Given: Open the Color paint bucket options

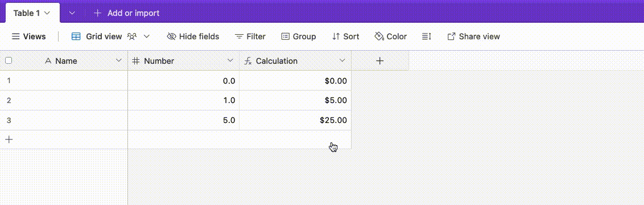Looking at the screenshot, I should pos(391,36).
